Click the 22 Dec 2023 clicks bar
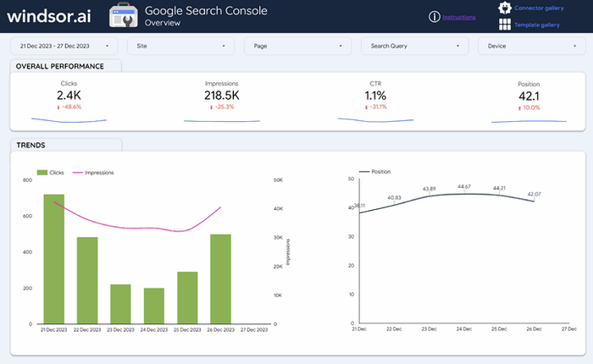Viewport: 593px width, 364px height. [x=87, y=280]
